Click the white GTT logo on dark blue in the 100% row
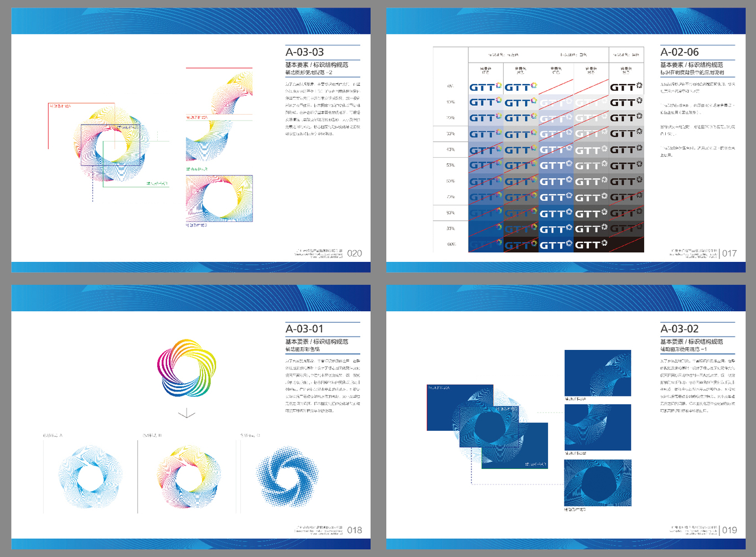Screen dimensions: 756x557 click(x=556, y=245)
